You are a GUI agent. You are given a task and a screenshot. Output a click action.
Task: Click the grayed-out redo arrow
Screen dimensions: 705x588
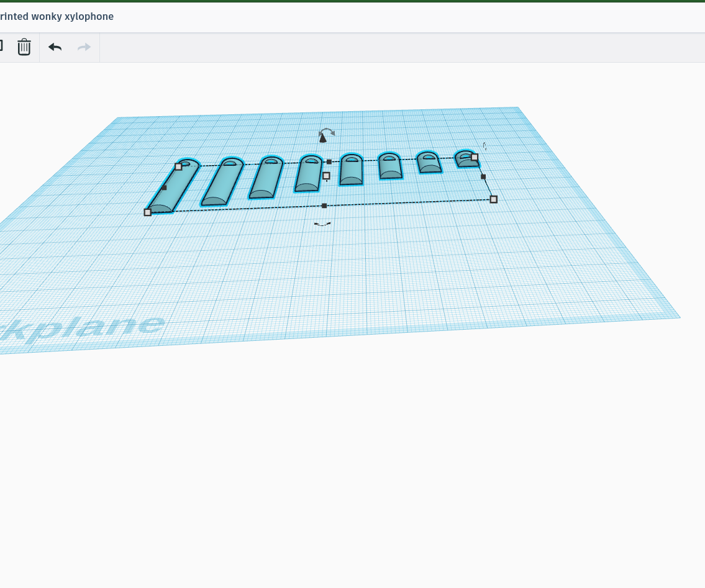83,47
